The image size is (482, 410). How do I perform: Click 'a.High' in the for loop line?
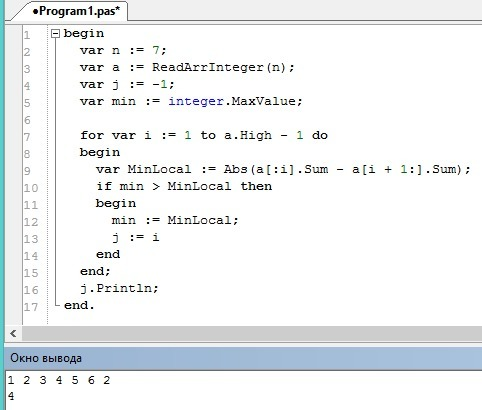coord(248,135)
